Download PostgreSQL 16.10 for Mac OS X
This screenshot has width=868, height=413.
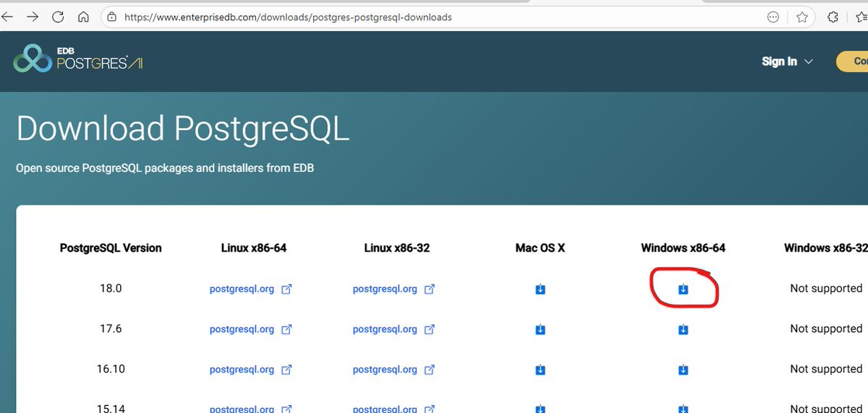[x=540, y=370]
